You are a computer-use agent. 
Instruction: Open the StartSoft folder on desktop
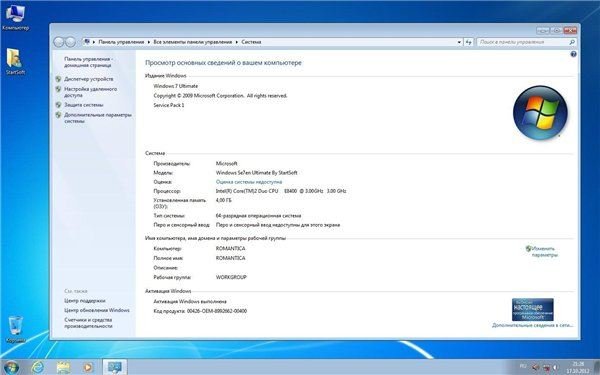click(15, 61)
